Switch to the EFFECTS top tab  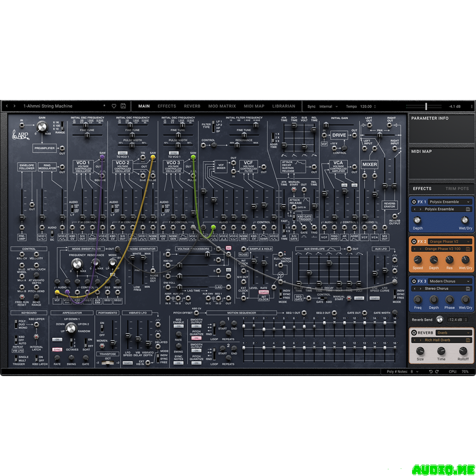click(167, 106)
